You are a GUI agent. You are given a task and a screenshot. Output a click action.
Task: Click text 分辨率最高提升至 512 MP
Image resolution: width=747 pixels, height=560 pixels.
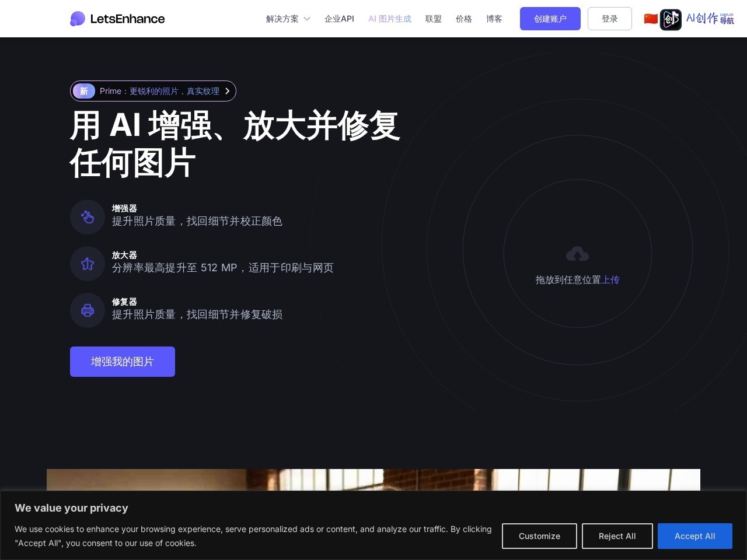point(174,268)
